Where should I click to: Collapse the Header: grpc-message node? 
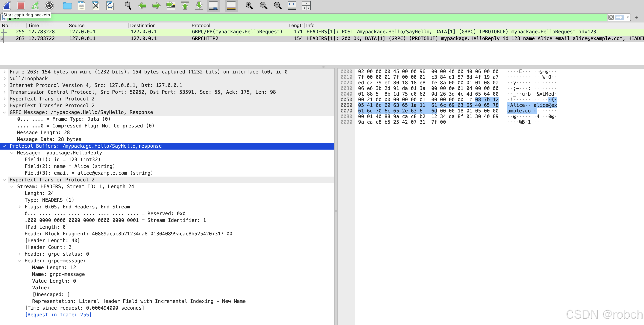pos(19,261)
